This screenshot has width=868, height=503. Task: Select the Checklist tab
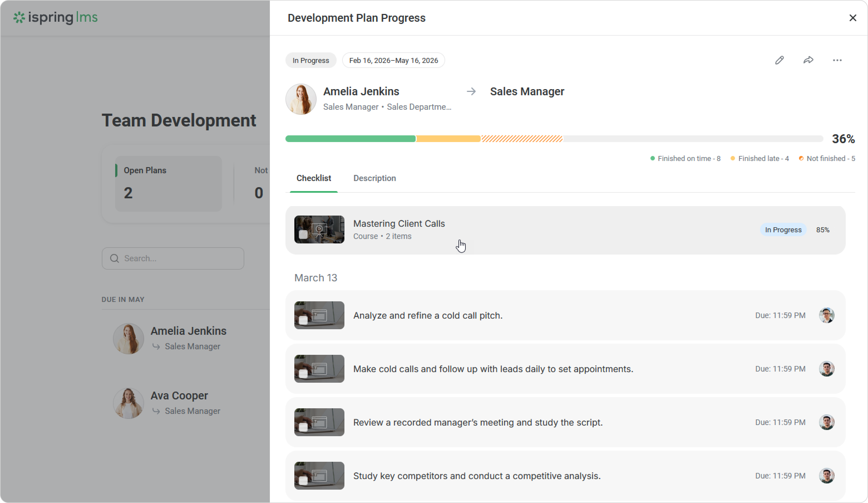tap(314, 178)
